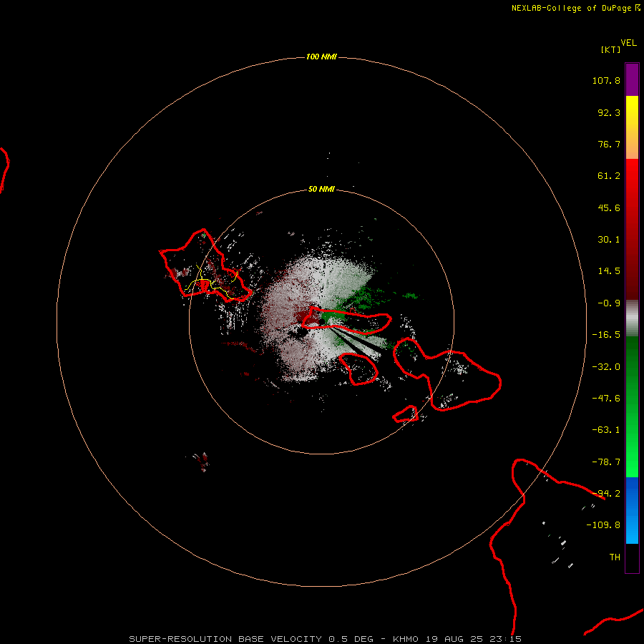Click the -32.0 velocity scale value
The width and height of the screenshot is (644, 644).
(606, 367)
